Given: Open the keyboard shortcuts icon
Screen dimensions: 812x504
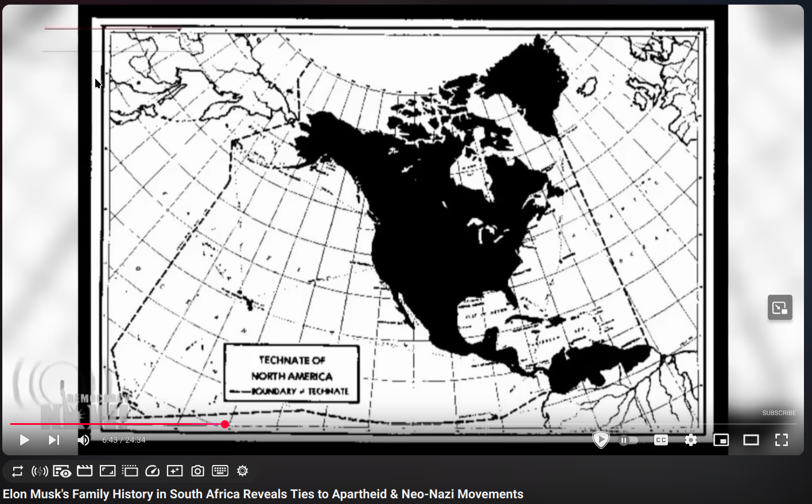Looking at the screenshot, I should tap(220, 471).
